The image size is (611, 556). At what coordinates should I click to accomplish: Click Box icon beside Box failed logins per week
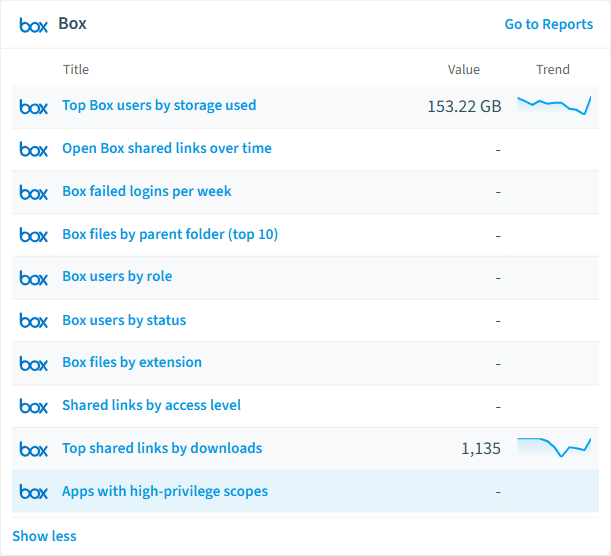[34, 192]
